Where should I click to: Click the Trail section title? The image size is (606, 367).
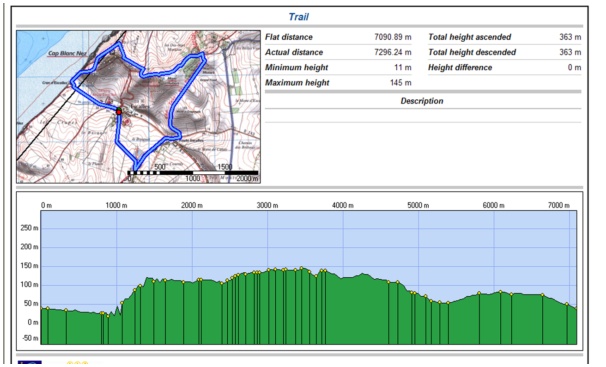click(299, 17)
